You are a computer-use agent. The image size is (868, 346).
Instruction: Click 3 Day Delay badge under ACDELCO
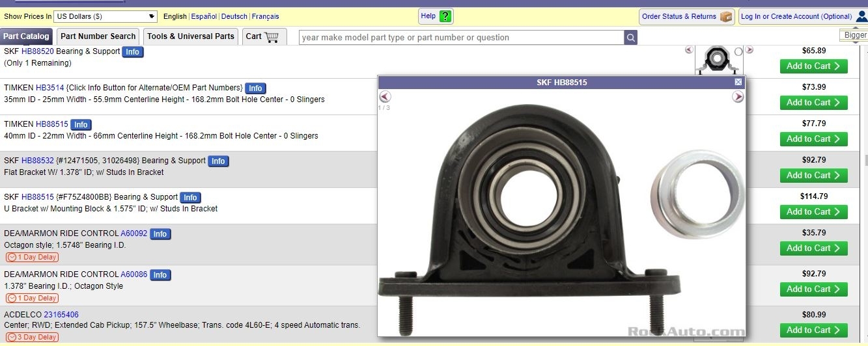pyautogui.click(x=32, y=337)
